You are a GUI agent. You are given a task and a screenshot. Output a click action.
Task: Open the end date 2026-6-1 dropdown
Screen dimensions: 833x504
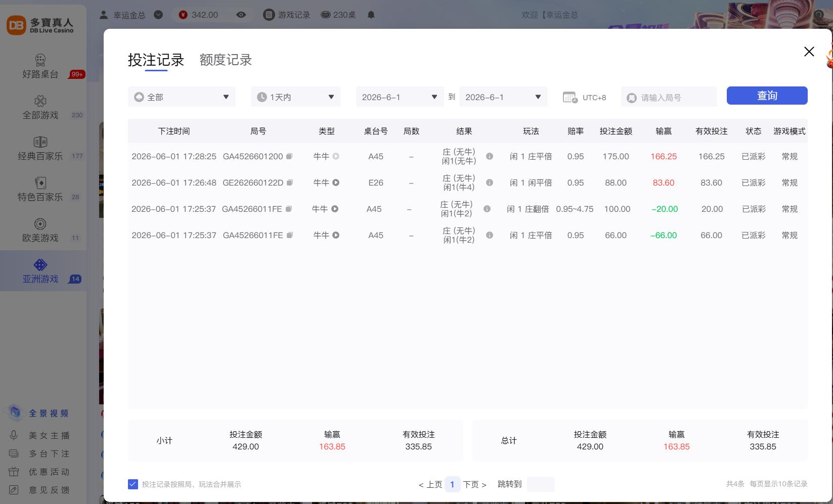503,97
